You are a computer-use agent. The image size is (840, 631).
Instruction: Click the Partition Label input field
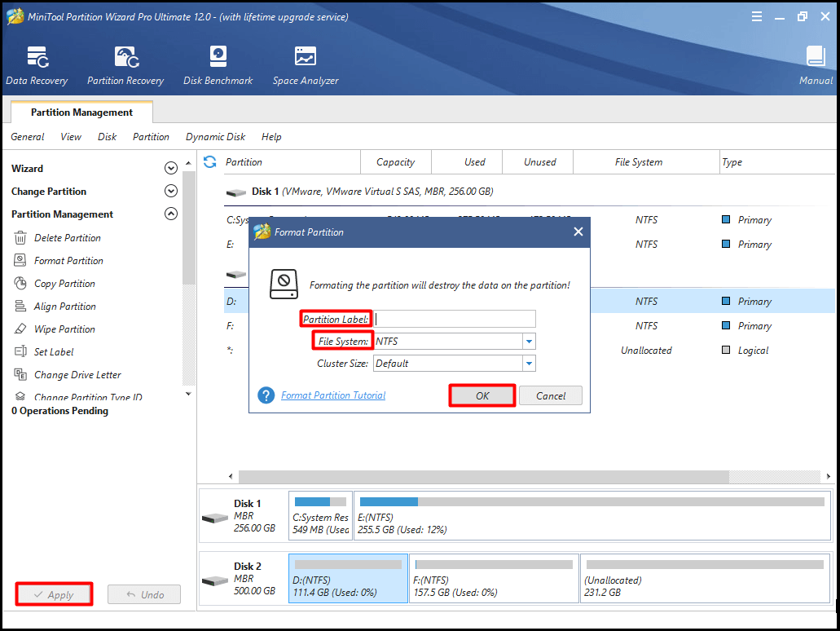coord(455,319)
